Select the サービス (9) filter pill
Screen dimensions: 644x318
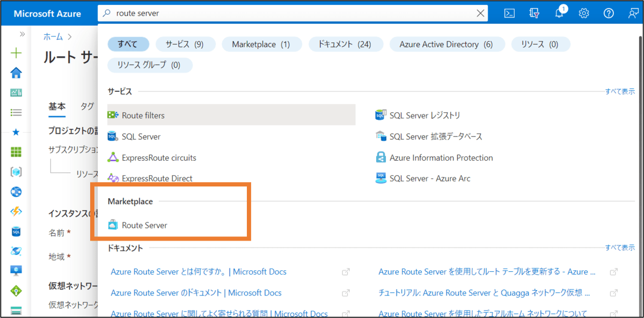(185, 44)
